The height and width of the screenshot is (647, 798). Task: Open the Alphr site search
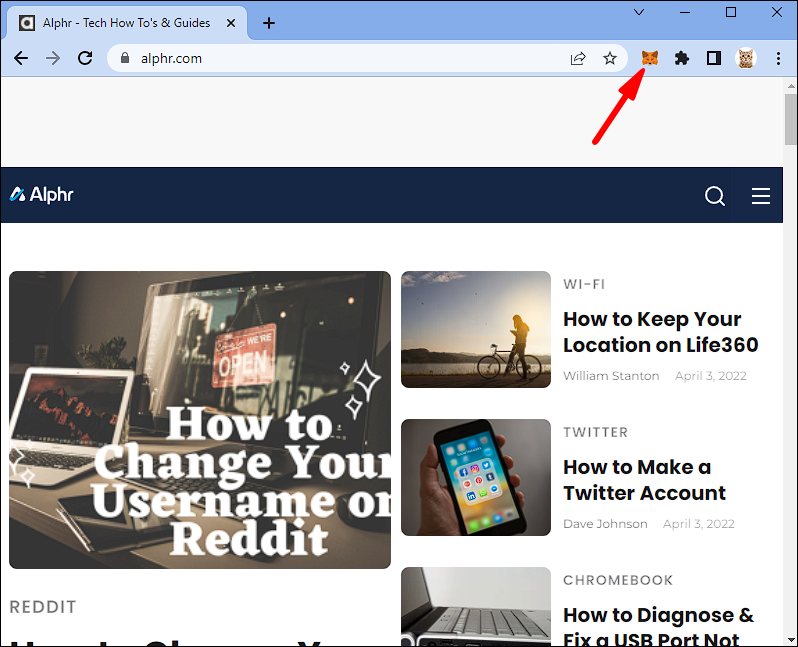point(715,195)
